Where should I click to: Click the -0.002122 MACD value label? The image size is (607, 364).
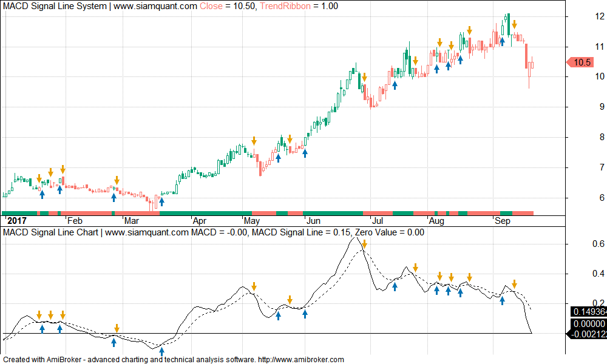coord(588,333)
